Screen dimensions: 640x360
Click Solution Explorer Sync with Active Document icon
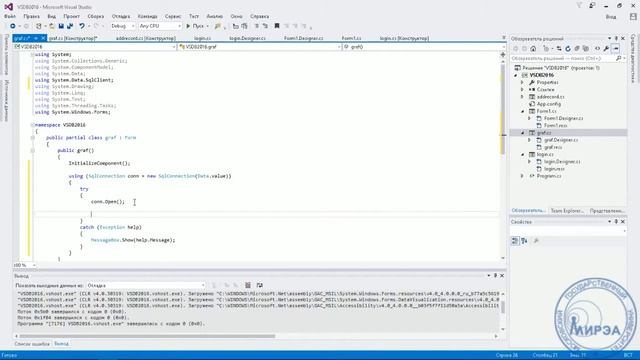[x=559, y=49]
